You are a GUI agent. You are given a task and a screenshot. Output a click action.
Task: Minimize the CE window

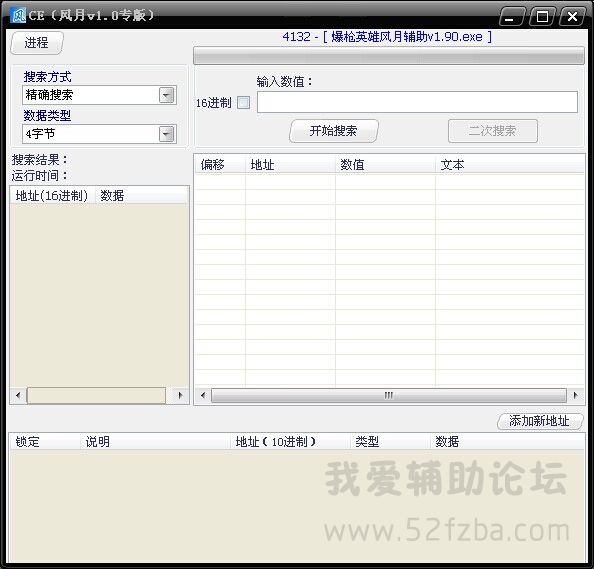[x=511, y=17]
